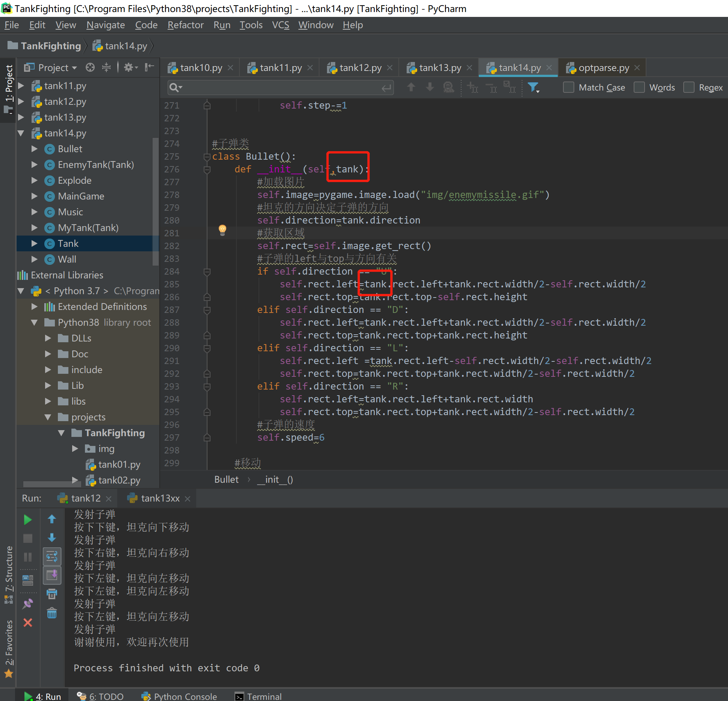Expand the MainGame class node
Screen dimensions: 728x701
[35, 196]
